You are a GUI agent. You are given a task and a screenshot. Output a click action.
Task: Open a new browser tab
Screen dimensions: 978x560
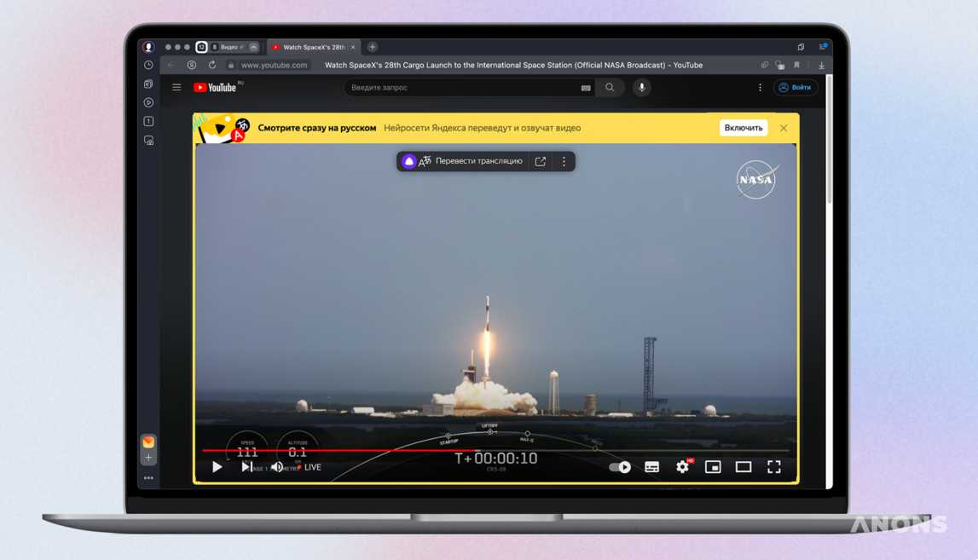point(373,47)
